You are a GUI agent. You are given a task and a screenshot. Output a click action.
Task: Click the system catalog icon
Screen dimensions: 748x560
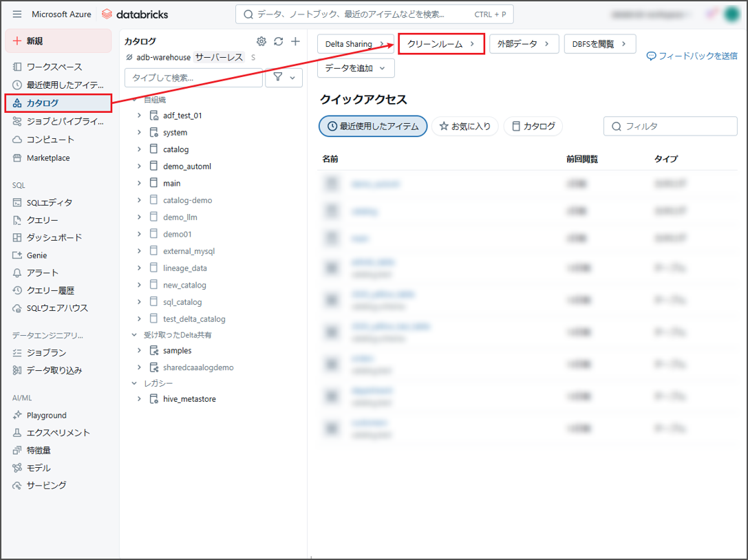coord(153,132)
